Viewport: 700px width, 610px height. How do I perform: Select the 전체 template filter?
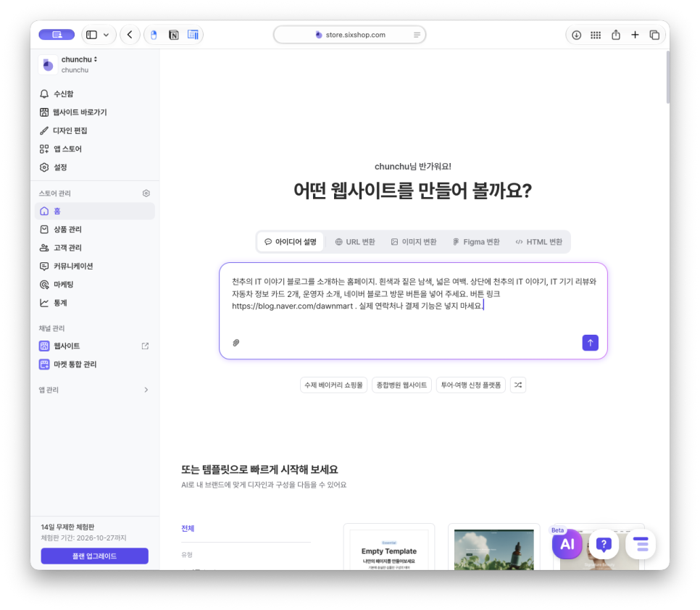[x=188, y=528]
